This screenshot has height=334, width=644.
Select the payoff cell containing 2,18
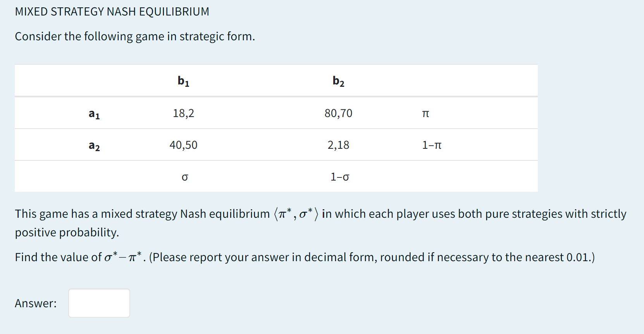[338, 145]
